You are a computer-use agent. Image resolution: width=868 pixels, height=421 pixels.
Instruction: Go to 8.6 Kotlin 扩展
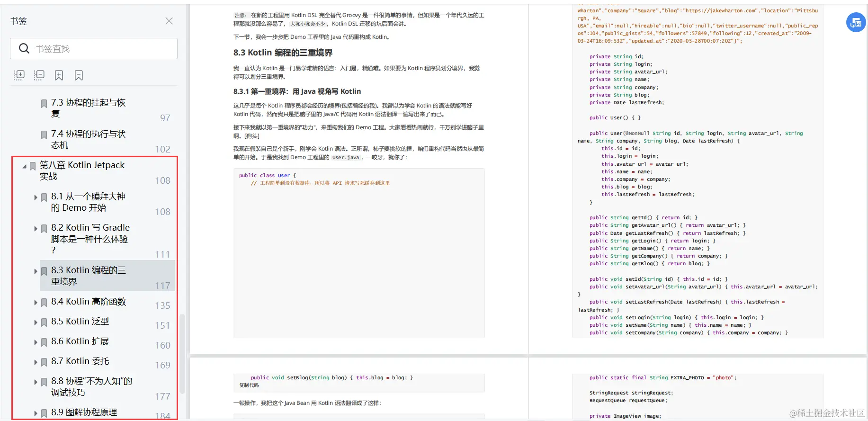tap(80, 341)
